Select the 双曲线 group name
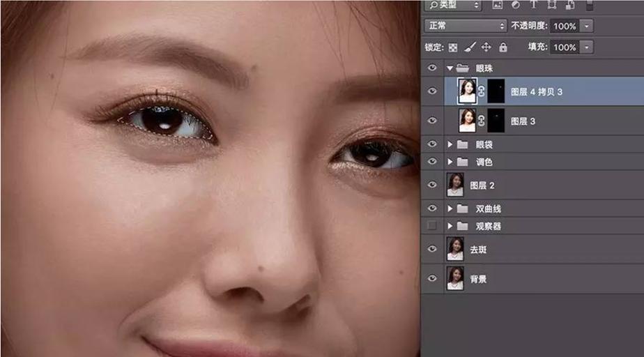The height and width of the screenshot is (357, 644). 489,209
